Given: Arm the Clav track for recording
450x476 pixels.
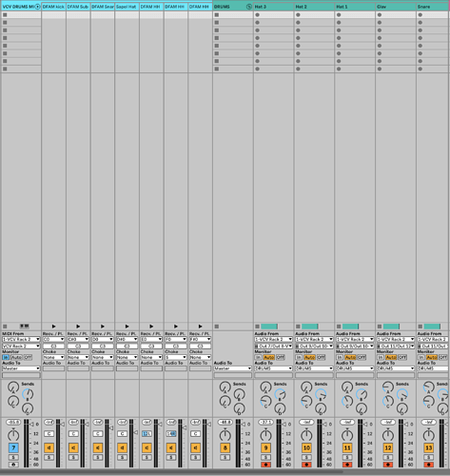Looking at the screenshot, I should [x=388, y=465].
